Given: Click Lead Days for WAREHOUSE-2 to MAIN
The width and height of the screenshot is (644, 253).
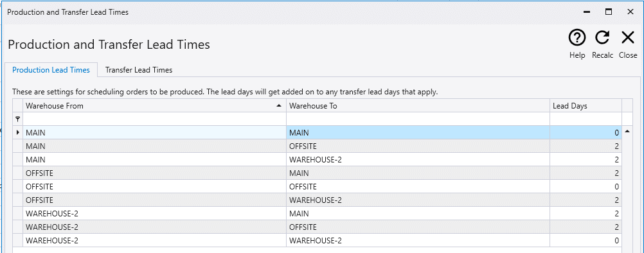Looking at the screenshot, I should (x=586, y=214).
